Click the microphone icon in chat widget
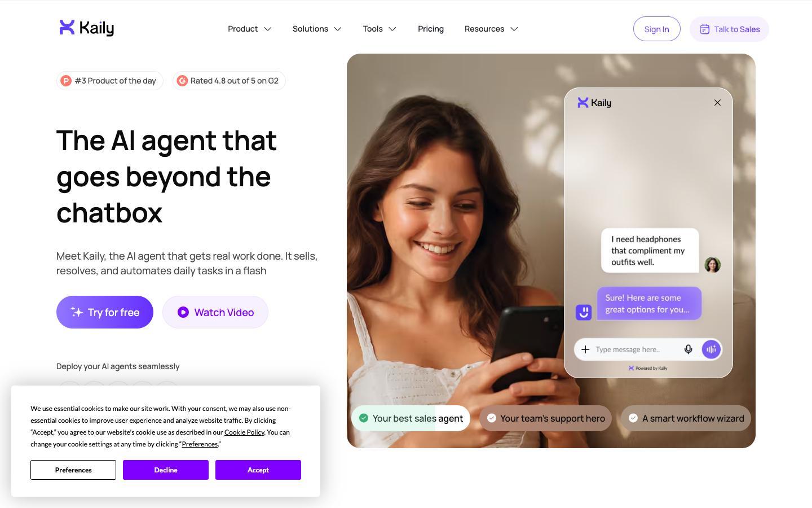This screenshot has height=508, width=812. pos(688,349)
